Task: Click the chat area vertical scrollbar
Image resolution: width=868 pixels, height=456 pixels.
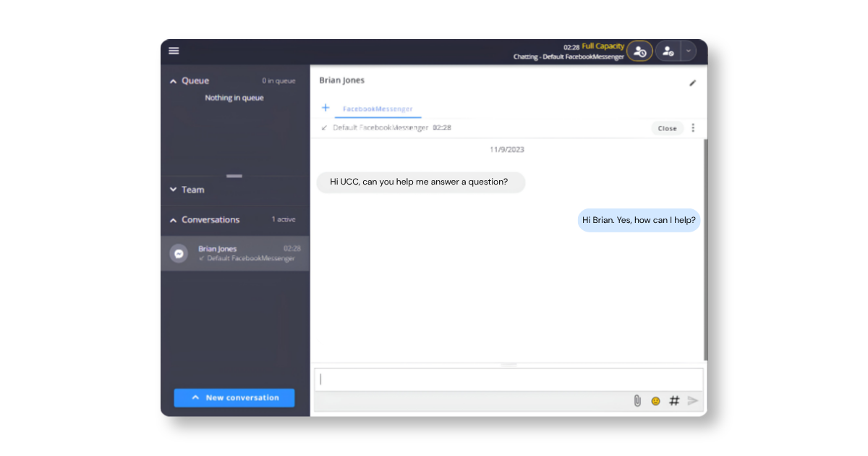Action: [x=705, y=248]
